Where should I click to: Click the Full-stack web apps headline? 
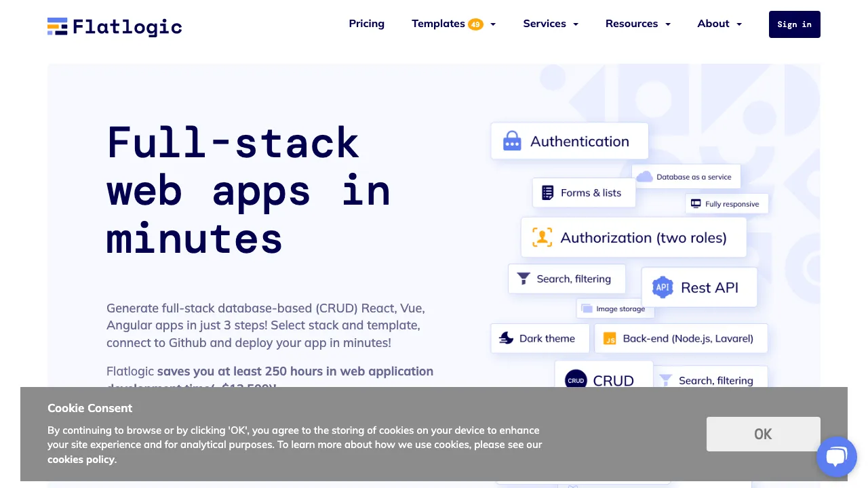(249, 190)
